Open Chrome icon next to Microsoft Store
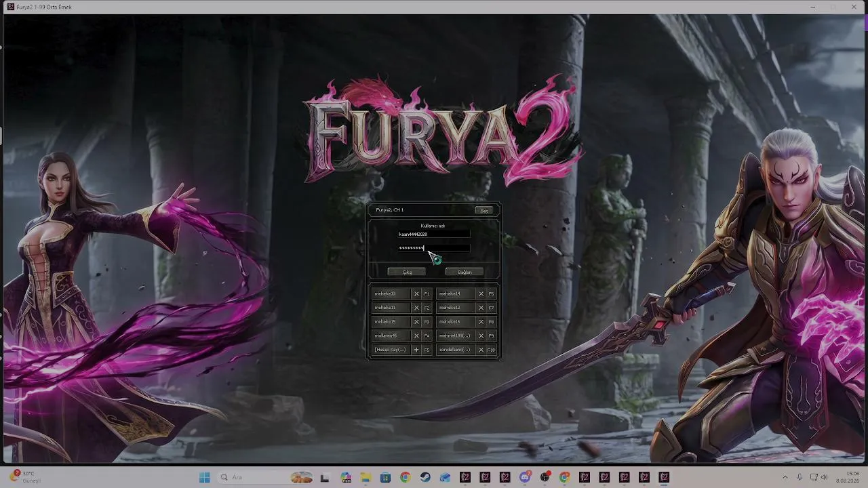868x488 pixels. point(405,477)
